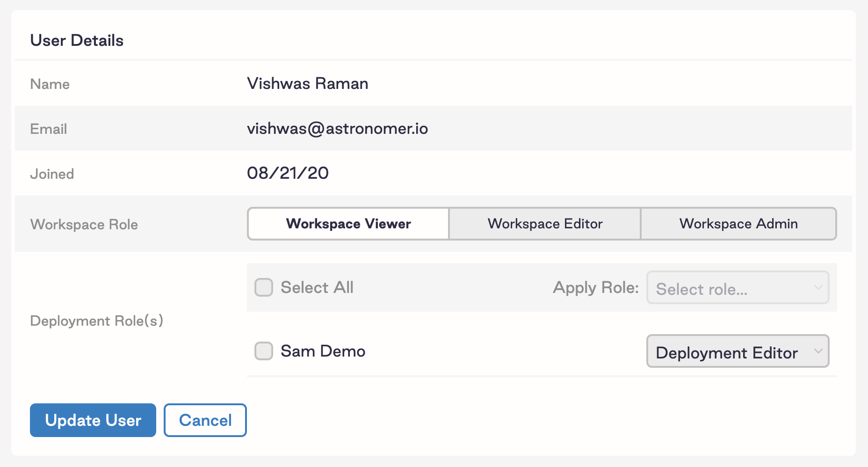868x467 pixels.
Task: Switch role to Workspace Editor
Action: (545, 224)
